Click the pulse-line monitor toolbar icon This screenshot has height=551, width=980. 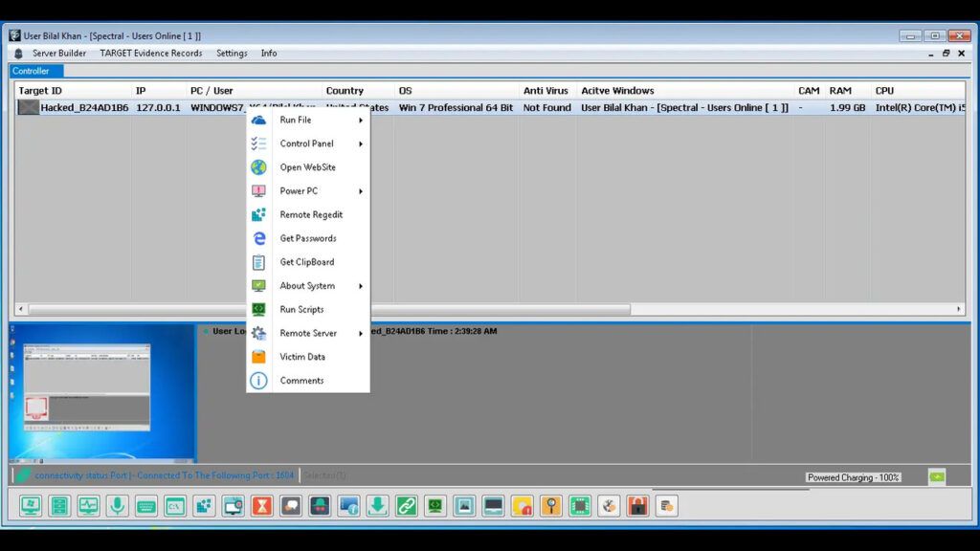coord(88,505)
